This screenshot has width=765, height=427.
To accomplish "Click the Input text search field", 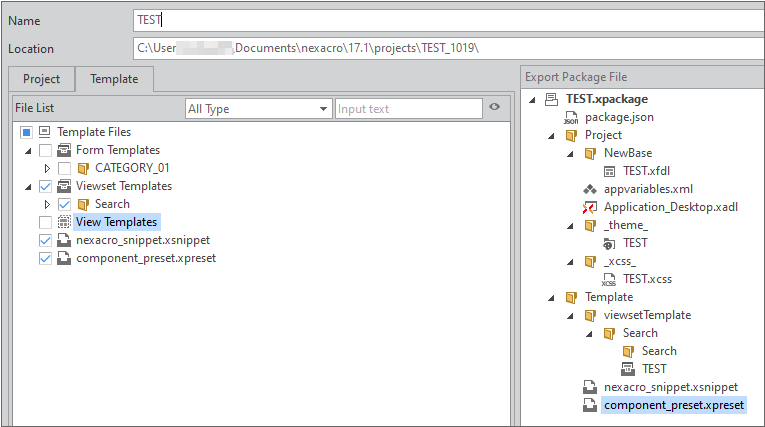I will (407, 109).
